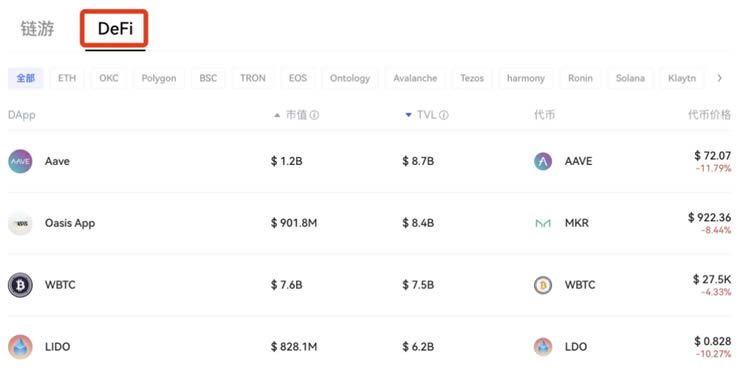The height and width of the screenshot is (380, 750).
Task: Switch to the 链游 tab
Action: coord(37,29)
